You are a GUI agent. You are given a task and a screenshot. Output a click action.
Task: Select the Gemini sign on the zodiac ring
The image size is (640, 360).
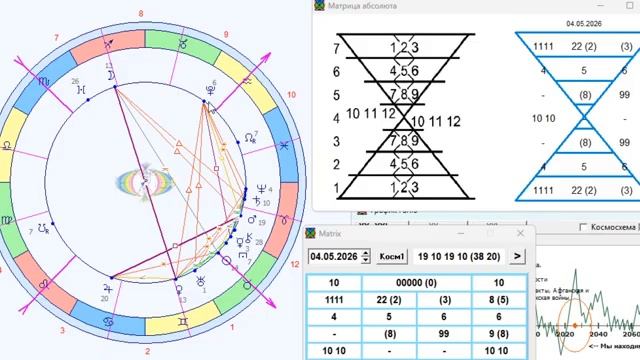[183, 322]
